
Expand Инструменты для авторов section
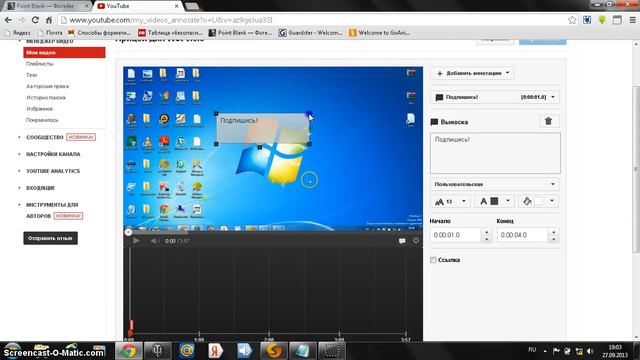point(52,210)
